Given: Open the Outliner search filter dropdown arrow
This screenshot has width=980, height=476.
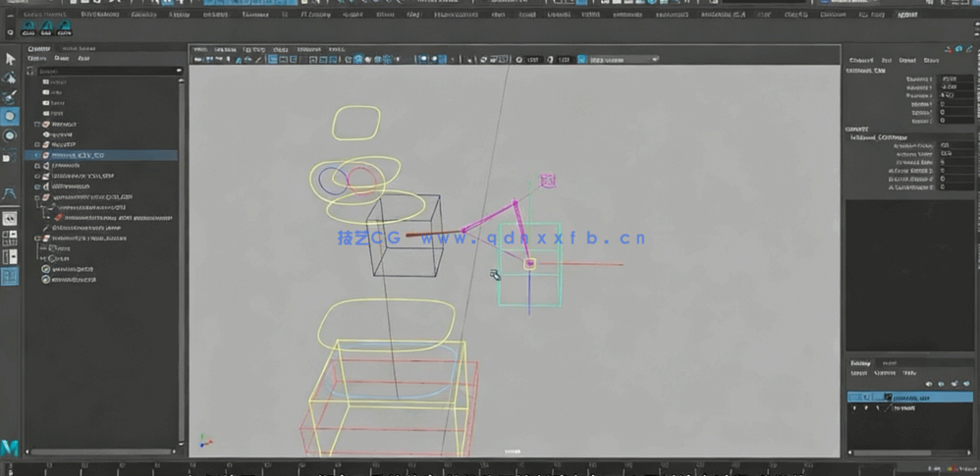Looking at the screenshot, I should (179, 71).
